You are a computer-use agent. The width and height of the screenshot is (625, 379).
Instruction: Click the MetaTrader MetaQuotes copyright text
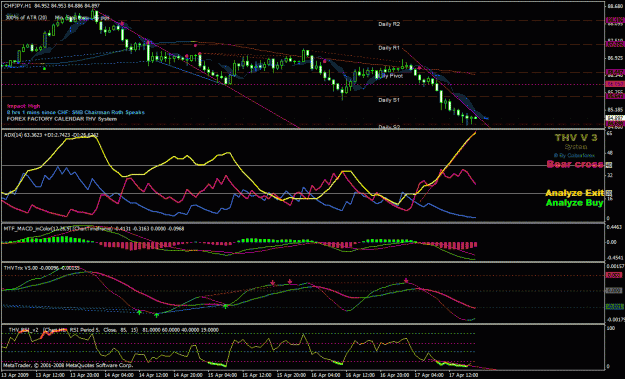point(68,365)
